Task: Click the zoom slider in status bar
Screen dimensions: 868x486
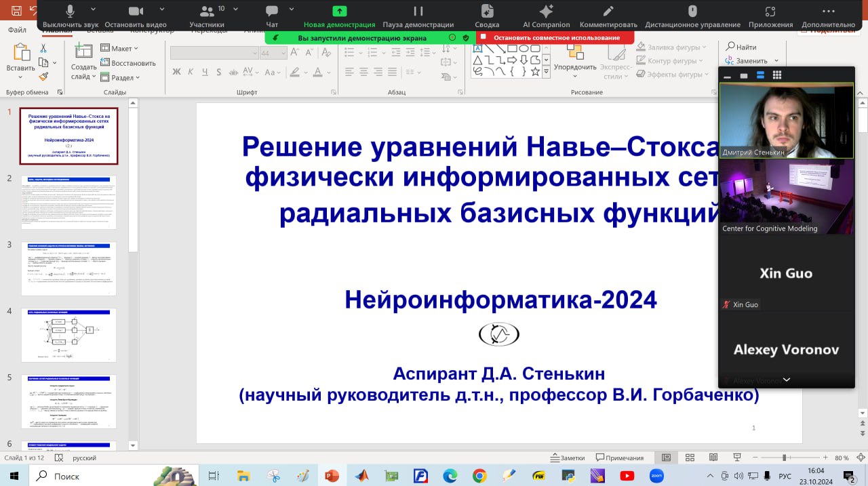Action: coord(784,458)
